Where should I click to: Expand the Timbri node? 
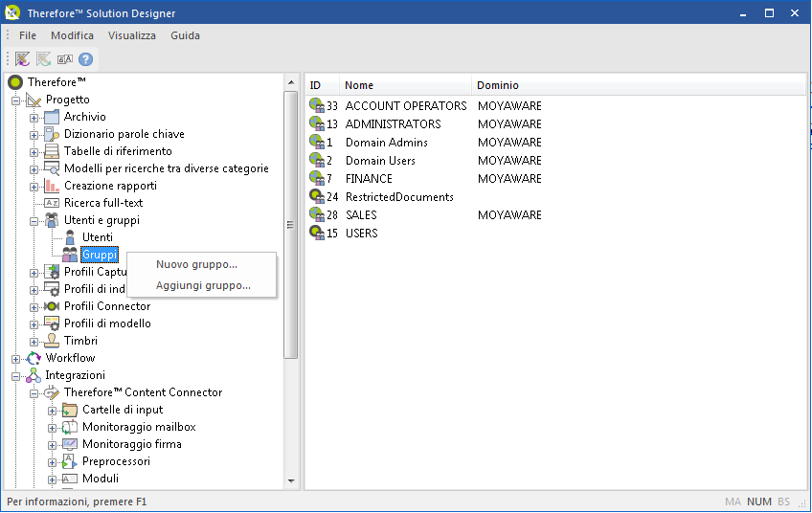click(x=34, y=342)
